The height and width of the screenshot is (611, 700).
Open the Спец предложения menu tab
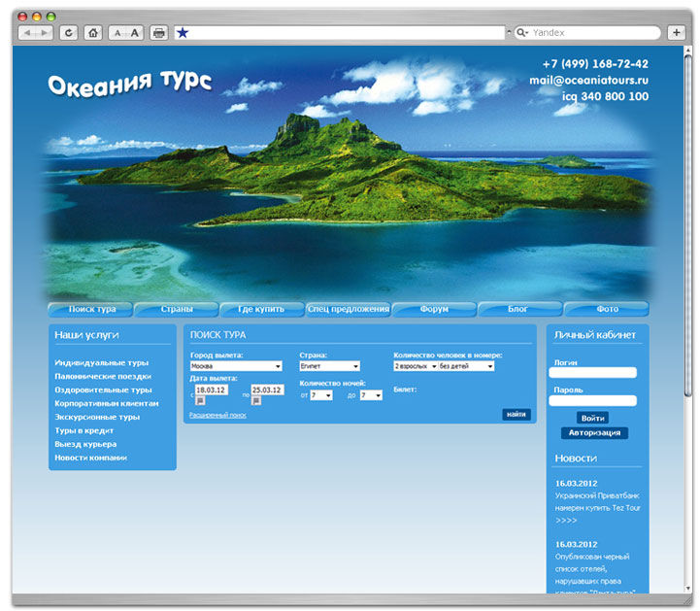349,309
